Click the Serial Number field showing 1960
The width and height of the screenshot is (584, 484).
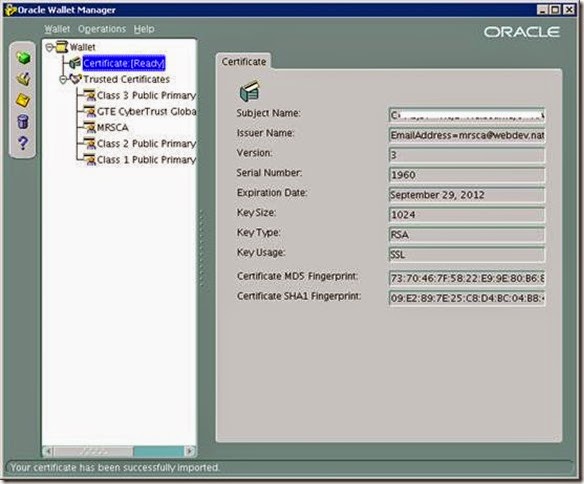click(x=467, y=175)
